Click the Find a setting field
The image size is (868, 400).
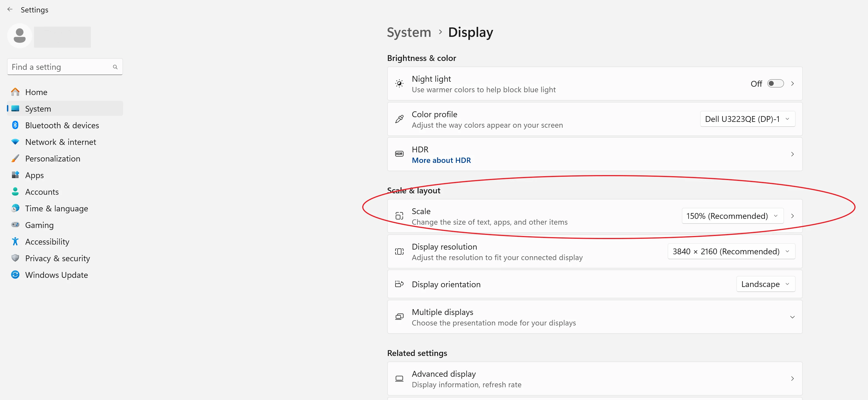[61, 67]
